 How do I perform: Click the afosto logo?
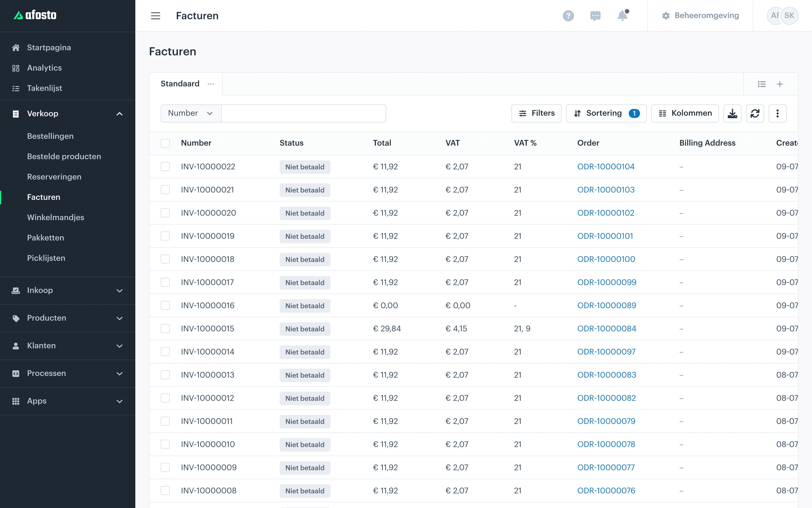(35, 15)
